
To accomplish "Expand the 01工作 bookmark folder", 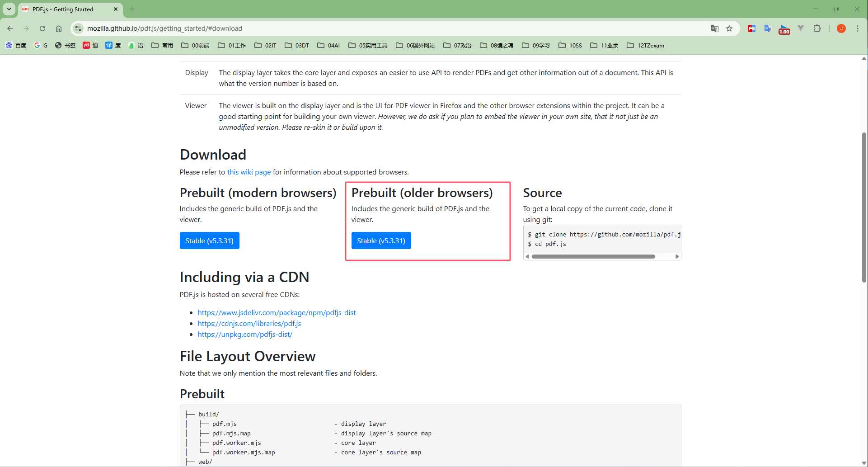I will [x=232, y=45].
